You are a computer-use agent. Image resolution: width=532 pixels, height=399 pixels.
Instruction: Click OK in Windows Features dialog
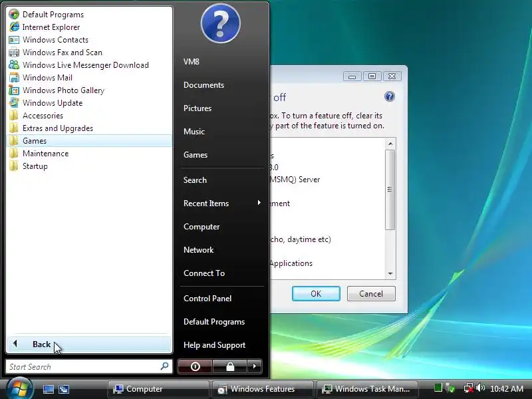pos(316,293)
